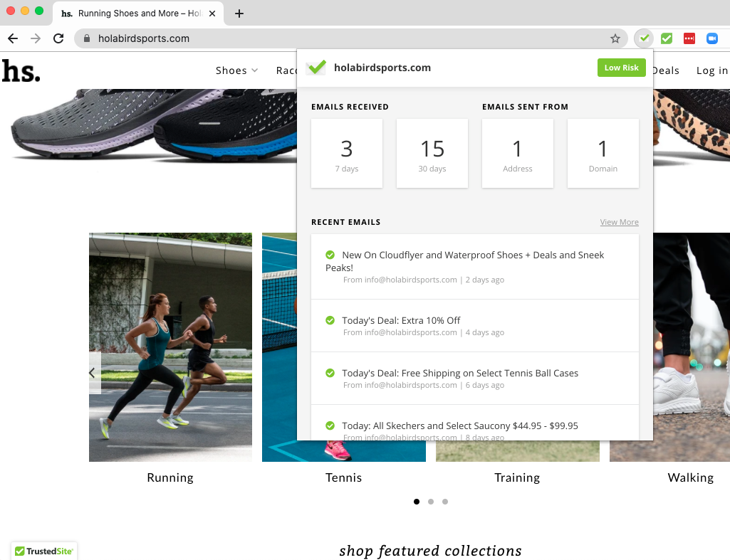Select the second carousel dot
The width and height of the screenshot is (730, 560).
coord(431,502)
